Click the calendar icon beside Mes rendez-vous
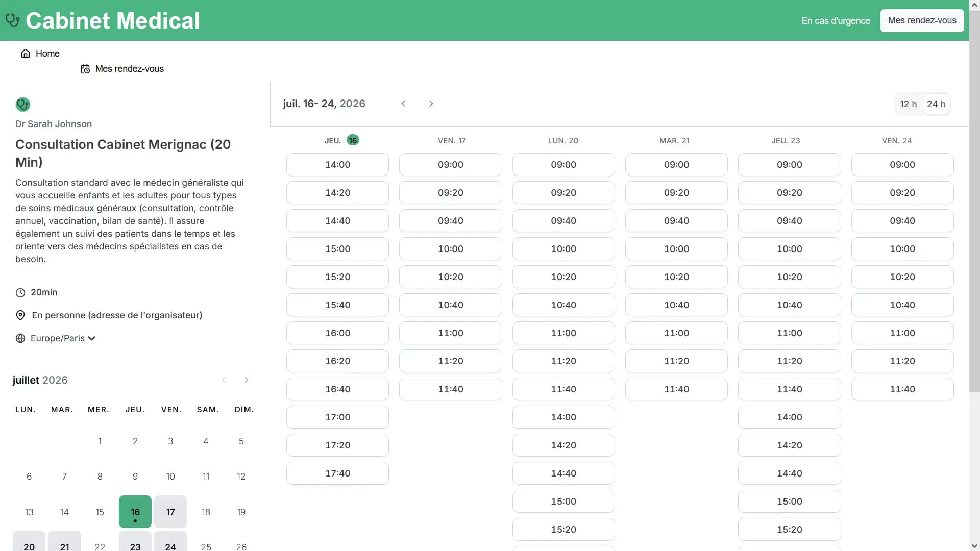The height and width of the screenshot is (551, 980). tap(85, 69)
